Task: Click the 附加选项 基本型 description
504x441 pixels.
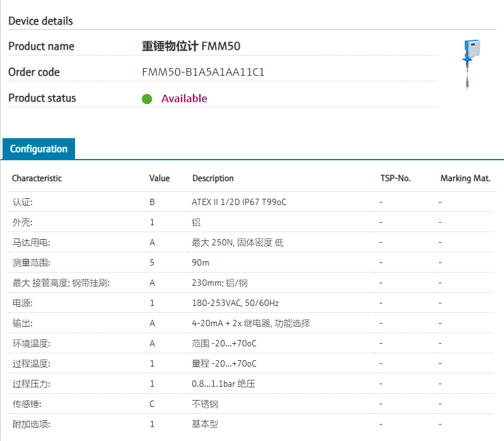Action: pos(205,425)
